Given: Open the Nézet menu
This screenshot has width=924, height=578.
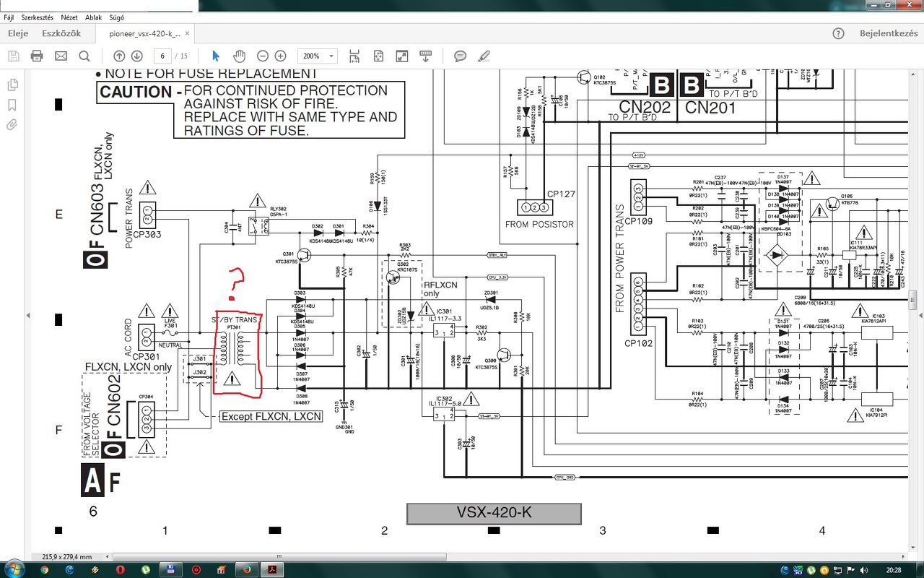Looking at the screenshot, I should pyautogui.click(x=69, y=17).
